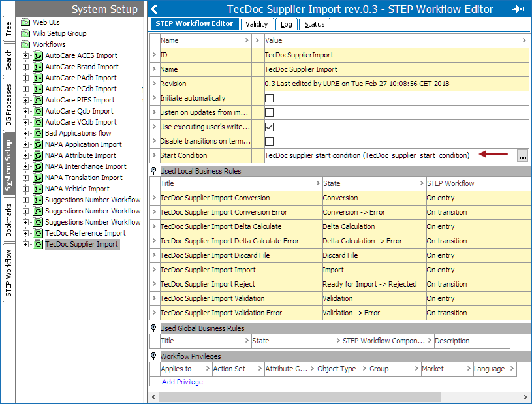
Task: Open the BG Processes side tab
Action: (x=8, y=104)
